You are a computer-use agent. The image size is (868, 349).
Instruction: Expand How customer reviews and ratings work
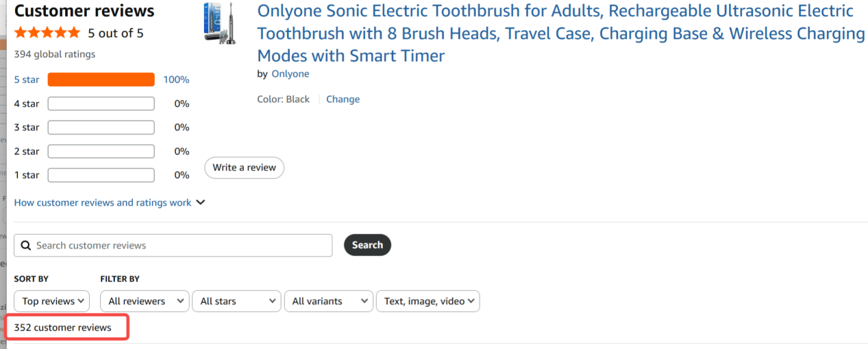tap(110, 202)
